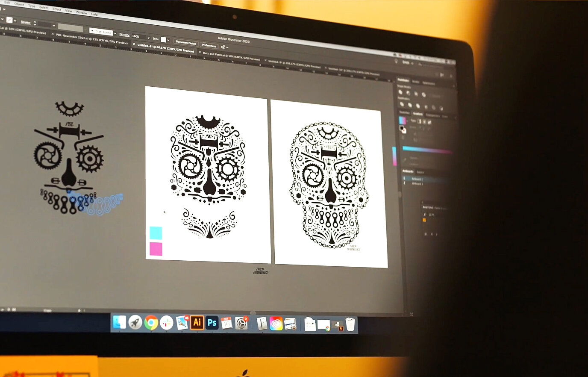Open the stroke weight dropdown
The height and width of the screenshot is (377, 588).
coord(54,26)
